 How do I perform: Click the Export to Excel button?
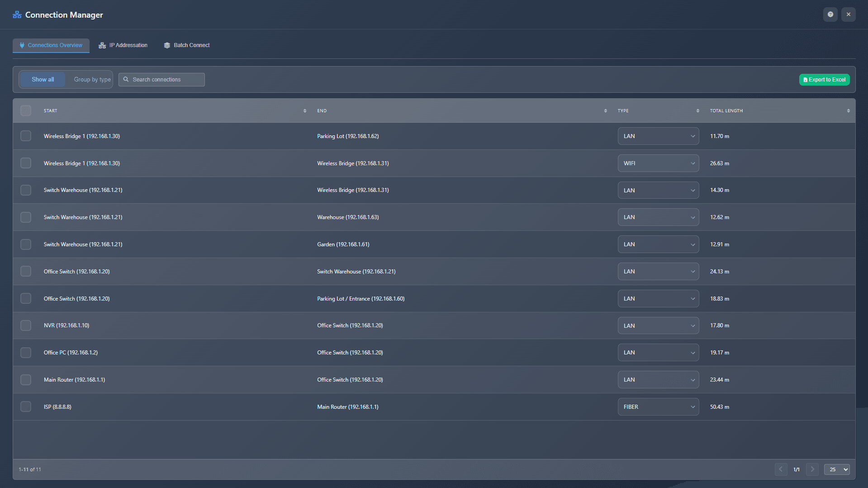click(x=824, y=80)
